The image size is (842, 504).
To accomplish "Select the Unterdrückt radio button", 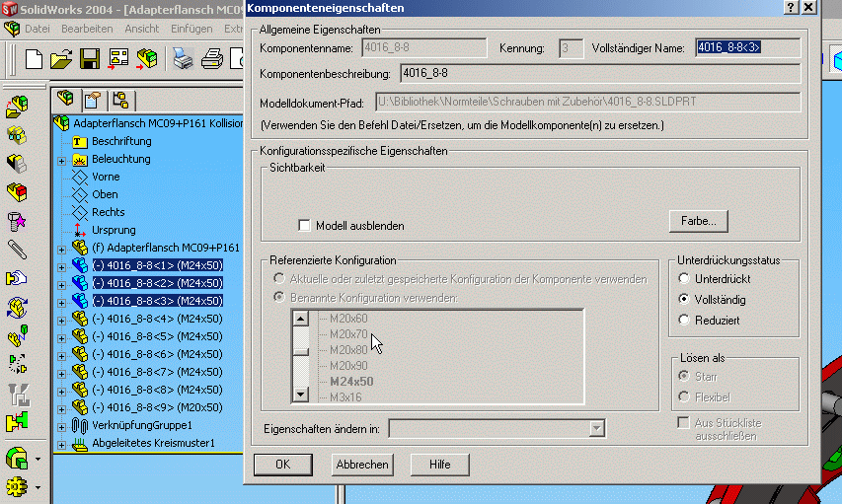I will pyautogui.click(x=684, y=278).
